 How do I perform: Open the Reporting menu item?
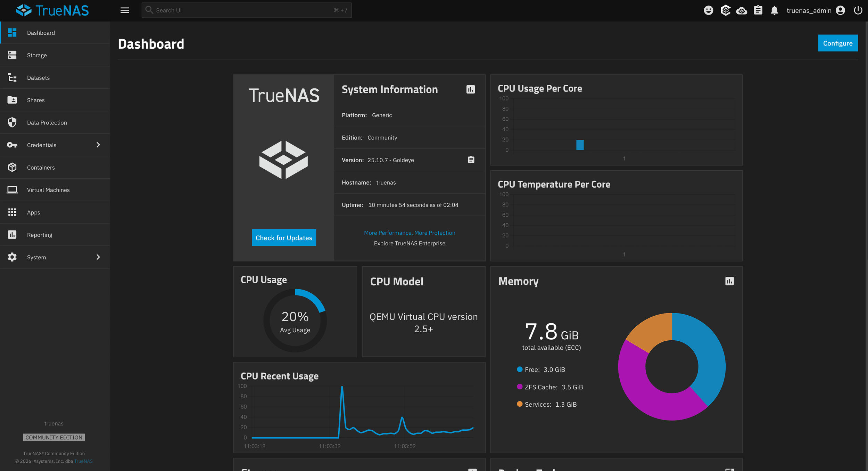(x=55, y=235)
